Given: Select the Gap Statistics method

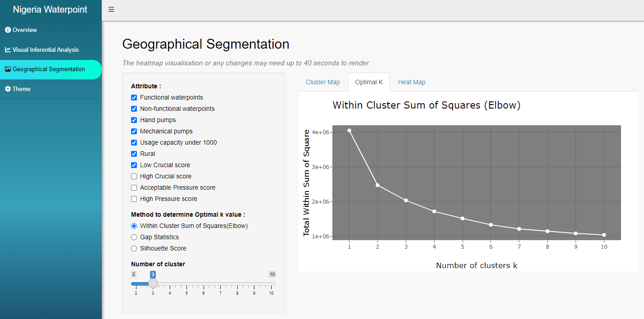Looking at the screenshot, I should [134, 237].
